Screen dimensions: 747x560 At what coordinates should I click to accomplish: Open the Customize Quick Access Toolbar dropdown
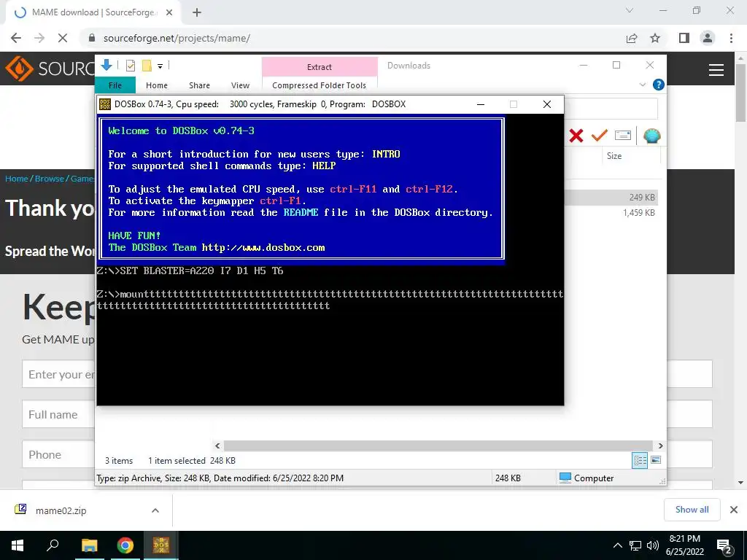coord(160,66)
